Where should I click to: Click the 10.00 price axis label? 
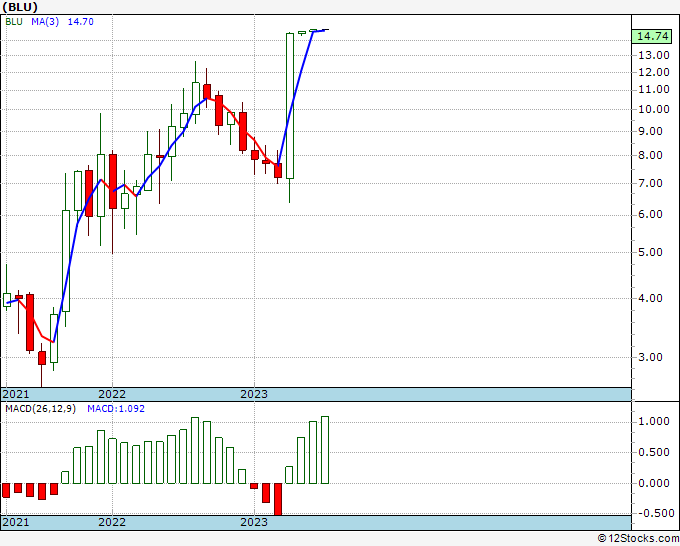tap(654, 109)
